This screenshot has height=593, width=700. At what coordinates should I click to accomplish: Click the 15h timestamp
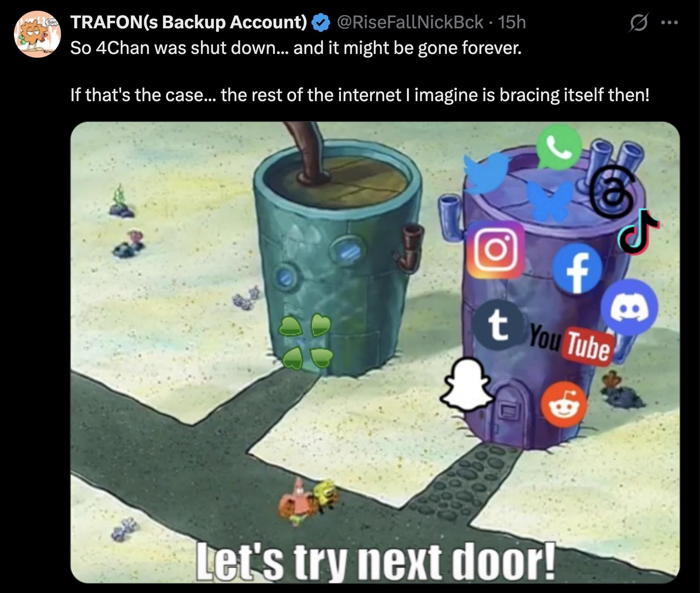[512, 22]
